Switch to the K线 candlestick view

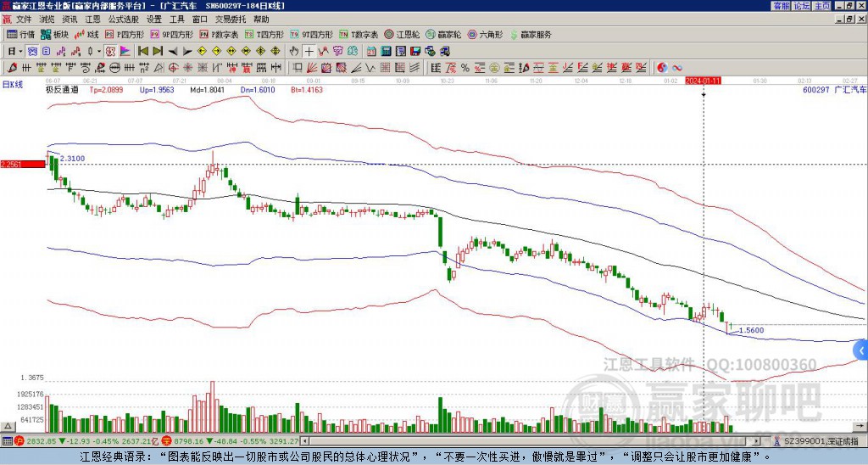click(86, 34)
